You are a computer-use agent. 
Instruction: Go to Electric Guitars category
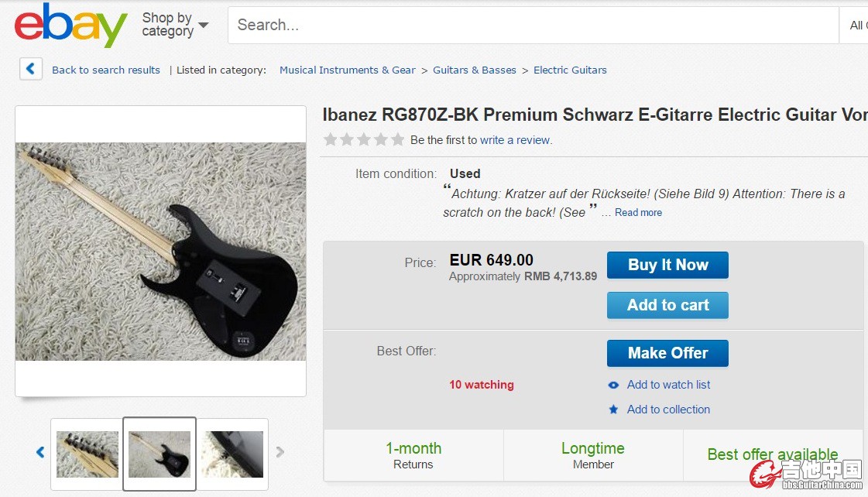point(570,70)
